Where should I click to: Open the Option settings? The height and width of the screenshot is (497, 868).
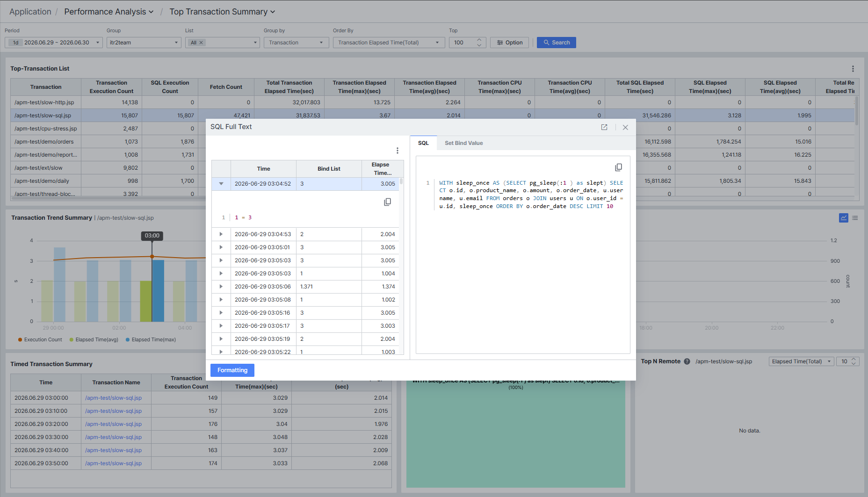coord(510,43)
